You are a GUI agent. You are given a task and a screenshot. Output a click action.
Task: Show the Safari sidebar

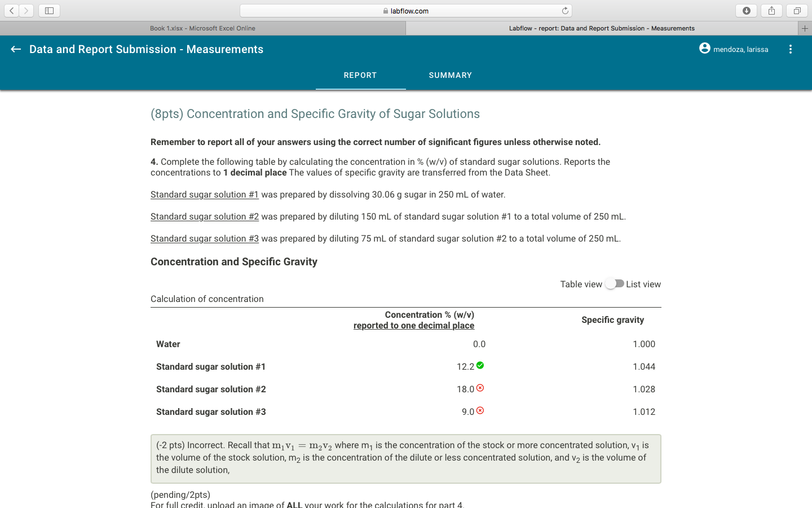point(49,11)
